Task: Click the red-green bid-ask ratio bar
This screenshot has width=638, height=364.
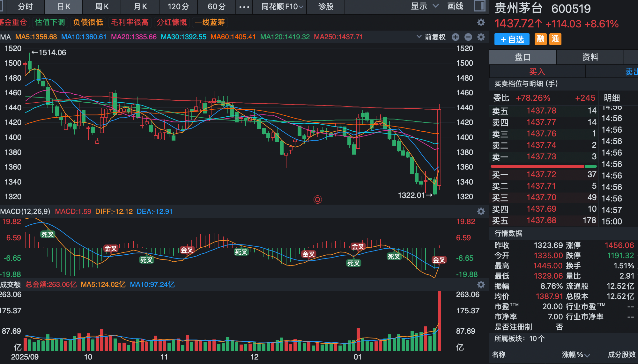Action: click(543, 166)
